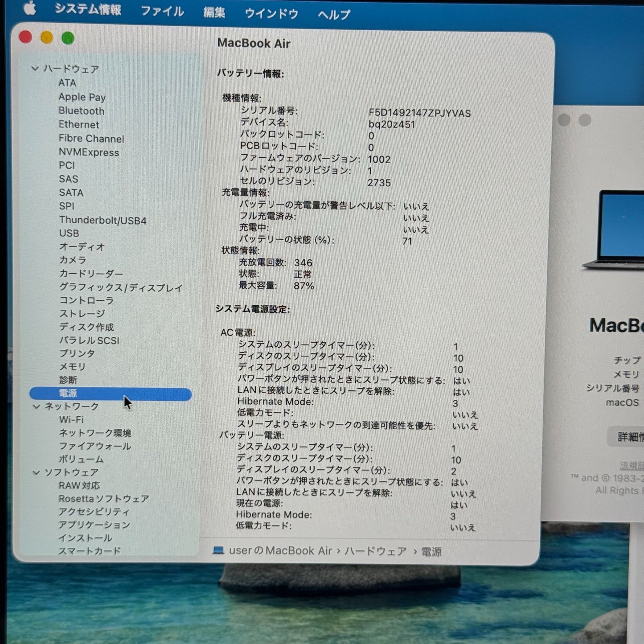Select SPI in the sidebar
This screenshot has width=644, height=644.
click(67, 206)
